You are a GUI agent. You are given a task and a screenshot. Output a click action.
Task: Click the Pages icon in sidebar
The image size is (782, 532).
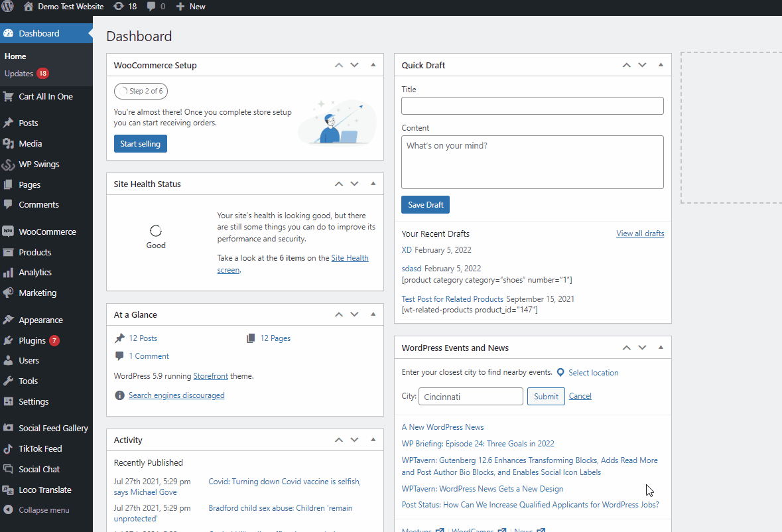point(8,184)
